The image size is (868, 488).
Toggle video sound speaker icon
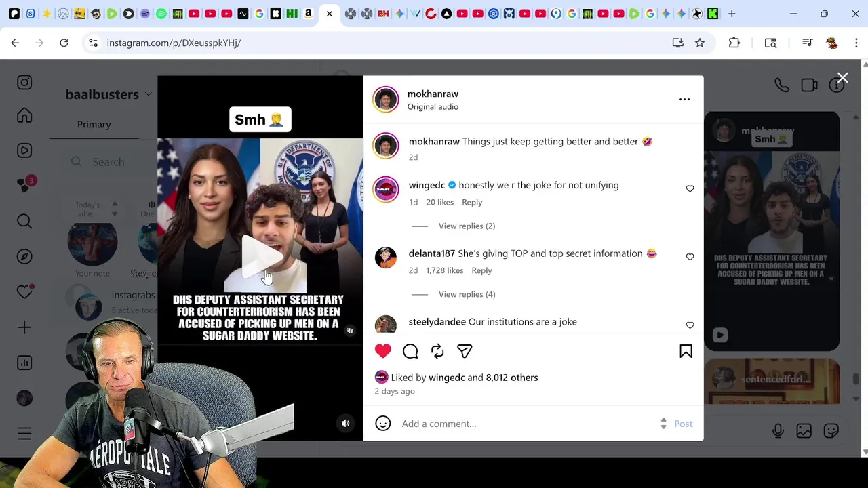click(345, 424)
